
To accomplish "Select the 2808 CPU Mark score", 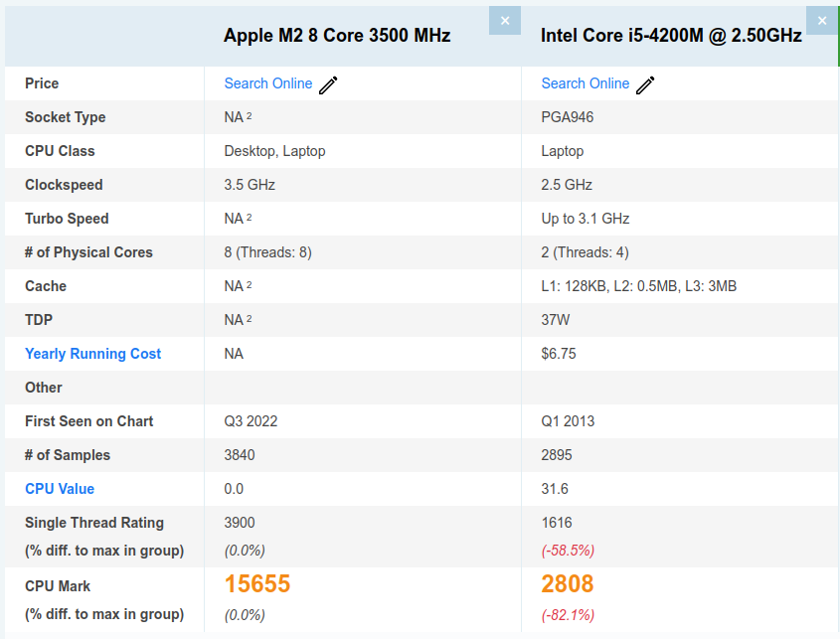I will point(568,583).
